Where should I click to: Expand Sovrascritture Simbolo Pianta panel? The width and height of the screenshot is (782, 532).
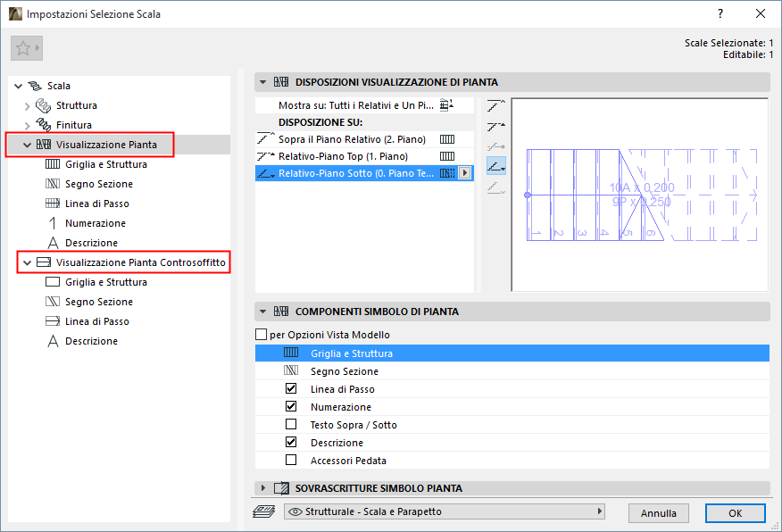point(262,488)
